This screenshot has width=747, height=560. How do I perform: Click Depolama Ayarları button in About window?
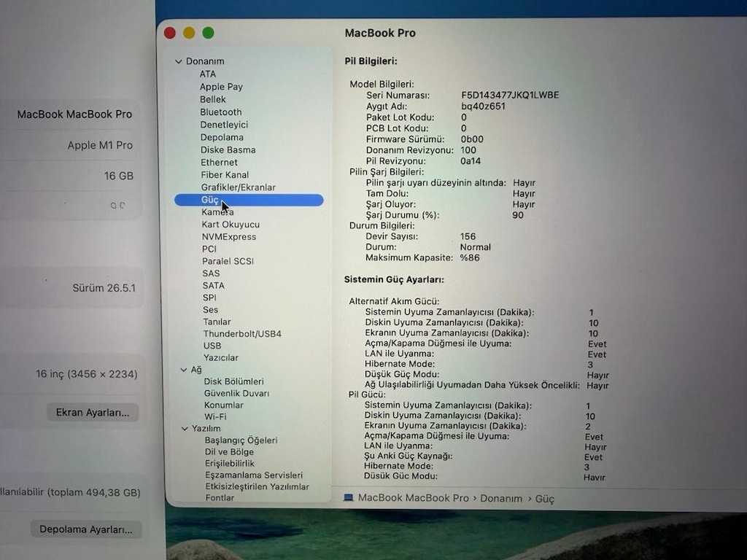[x=86, y=529]
